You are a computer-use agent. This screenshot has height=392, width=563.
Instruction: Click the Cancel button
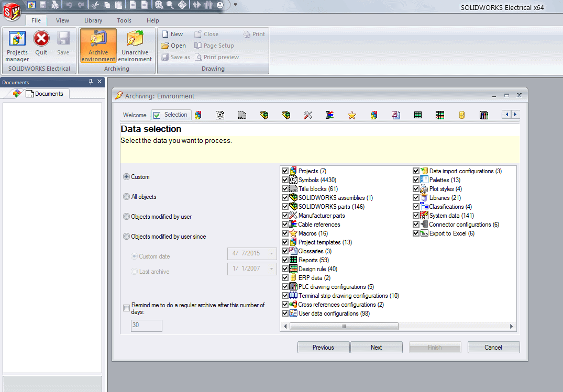[493, 348]
